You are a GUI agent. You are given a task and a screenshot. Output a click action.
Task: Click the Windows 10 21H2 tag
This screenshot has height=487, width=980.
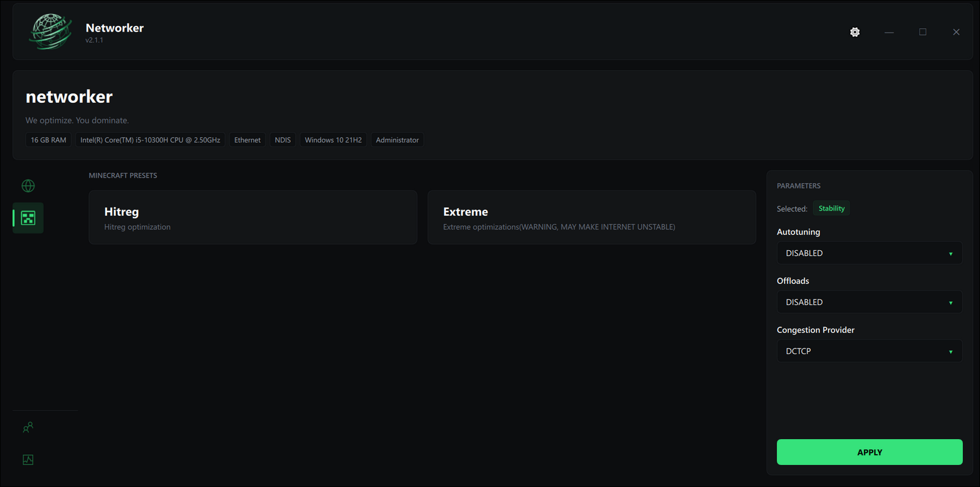coord(333,140)
